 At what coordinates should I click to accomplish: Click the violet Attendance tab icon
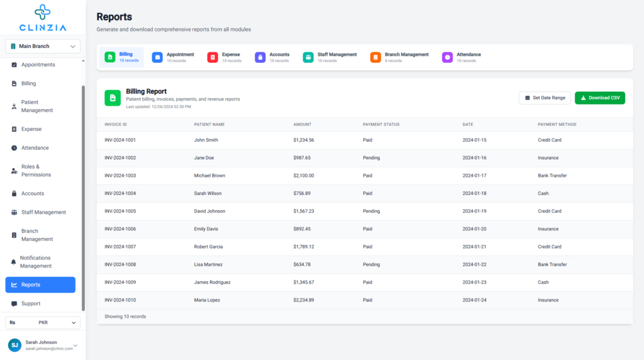click(x=447, y=57)
